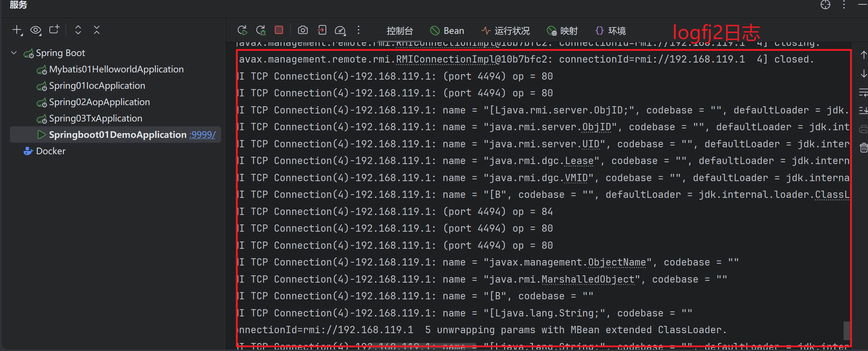Click the print icon in console gutter
Screen dimensions: 868x351
[864, 129]
